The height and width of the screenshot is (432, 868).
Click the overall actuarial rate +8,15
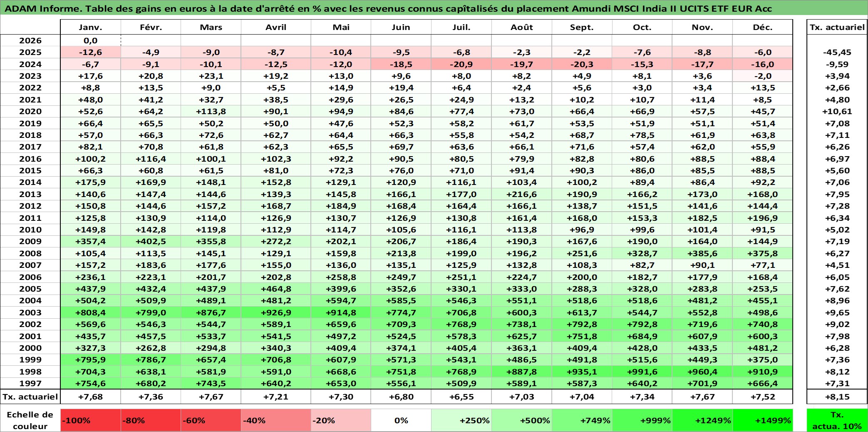coord(837,397)
